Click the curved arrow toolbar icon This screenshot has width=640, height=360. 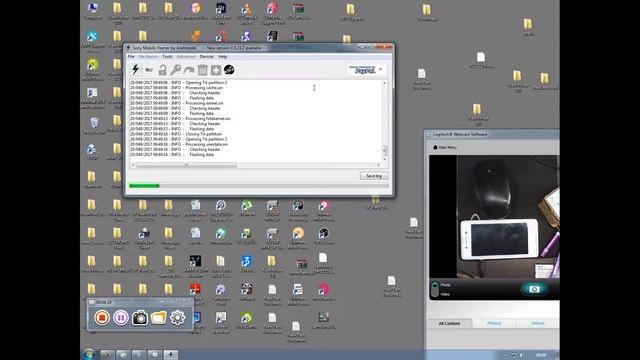pos(189,70)
